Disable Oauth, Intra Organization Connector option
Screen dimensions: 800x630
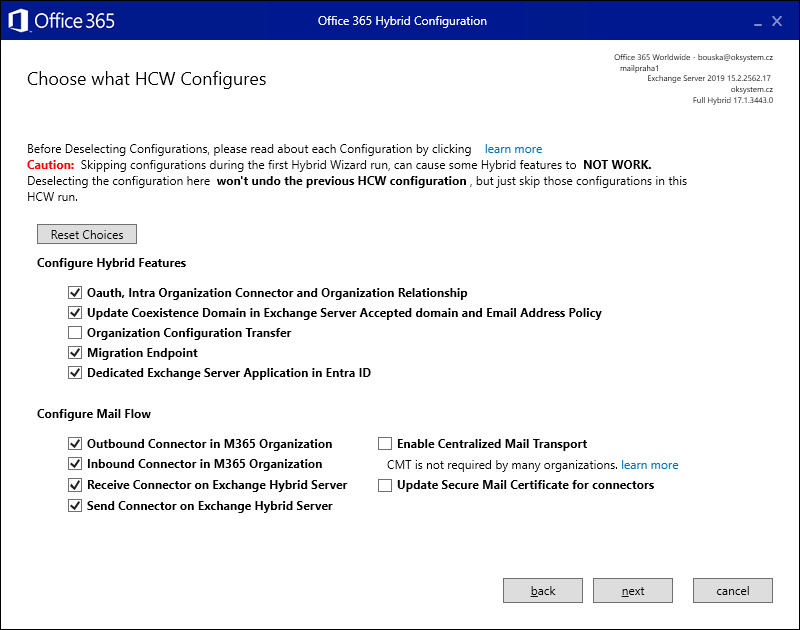coord(75,292)
